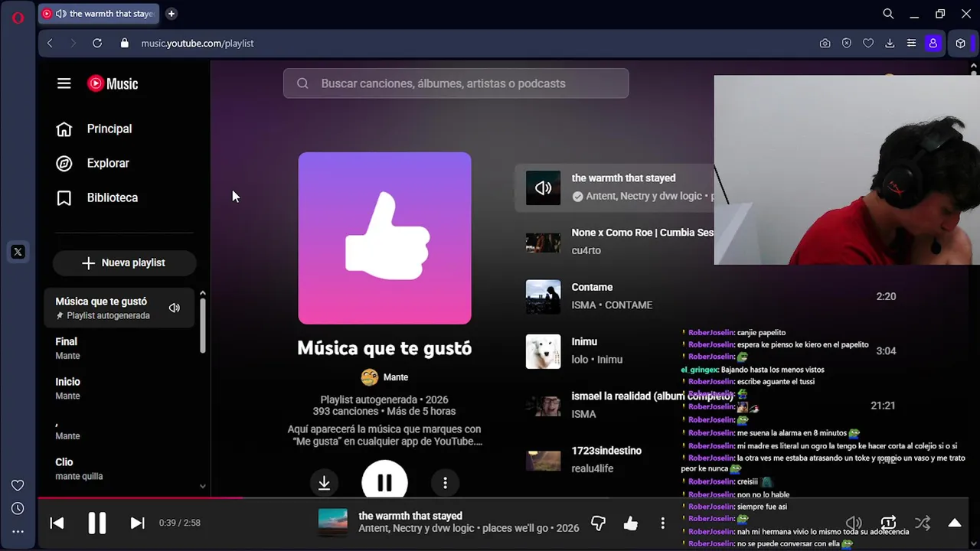Click the current song artists text in player bar

(416, 529)
